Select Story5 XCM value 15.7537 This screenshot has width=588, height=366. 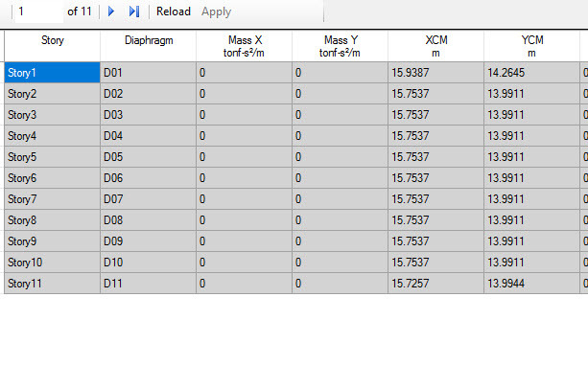pos(436,157)
